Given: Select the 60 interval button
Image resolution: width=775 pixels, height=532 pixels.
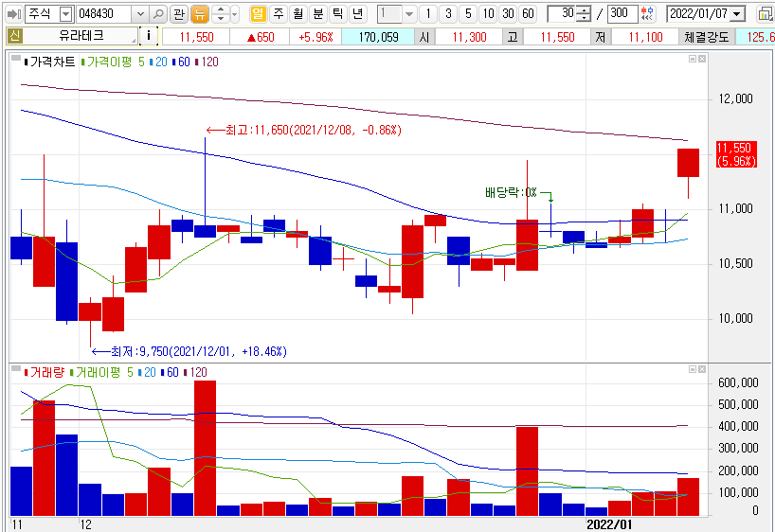Looking at the screenshot, I should tap(529, 14).
